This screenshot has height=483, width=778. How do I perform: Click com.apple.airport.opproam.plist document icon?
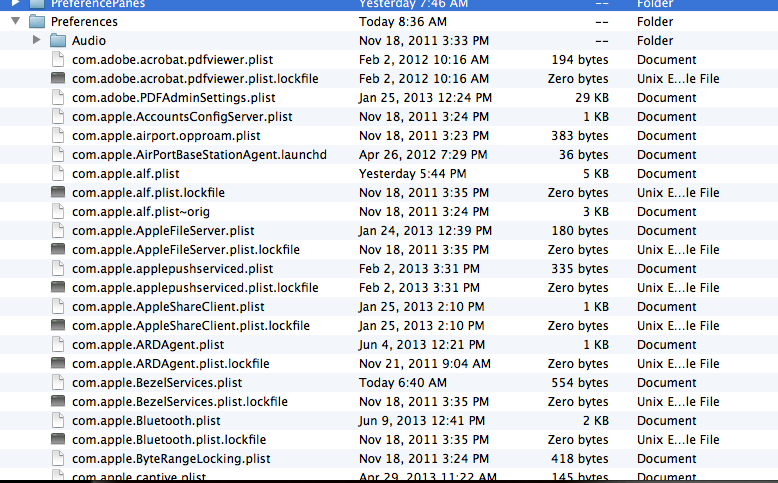58,136
